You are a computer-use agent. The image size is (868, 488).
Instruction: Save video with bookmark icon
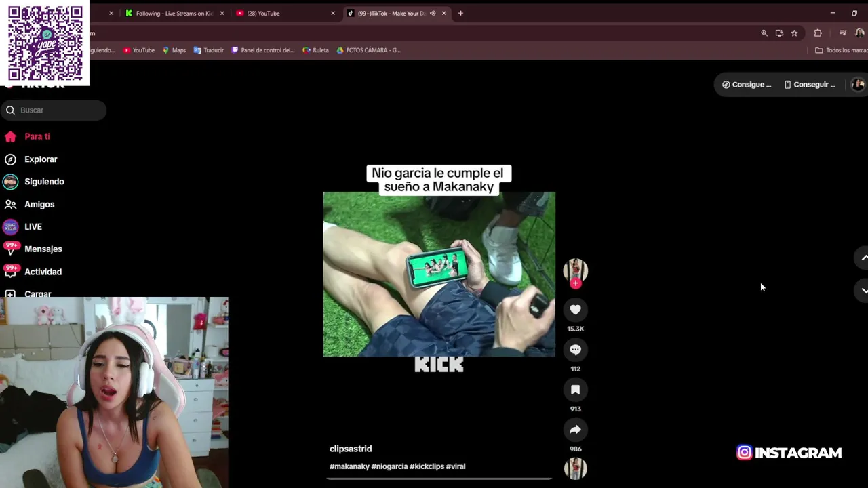coord(575,390)
